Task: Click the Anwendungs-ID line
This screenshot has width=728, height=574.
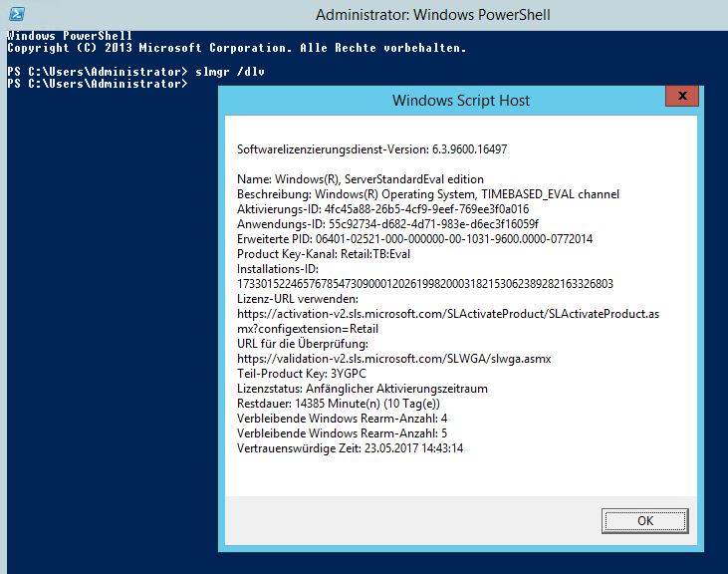Action: 387,224
